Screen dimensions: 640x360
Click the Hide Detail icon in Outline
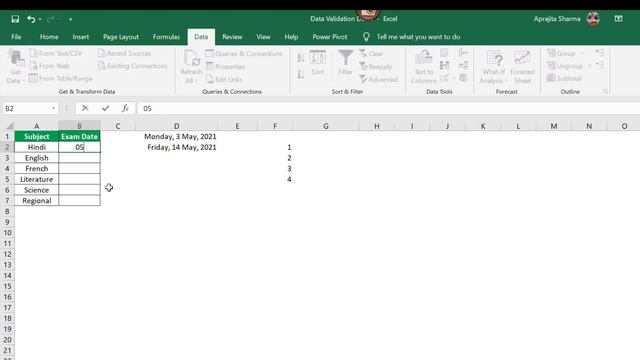click(600, 65)
